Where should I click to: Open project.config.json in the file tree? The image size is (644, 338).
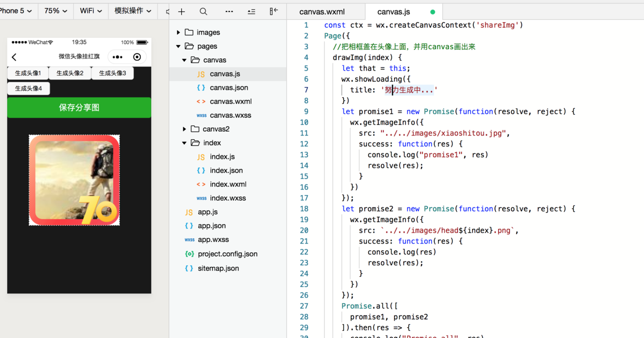pos(228,254)
